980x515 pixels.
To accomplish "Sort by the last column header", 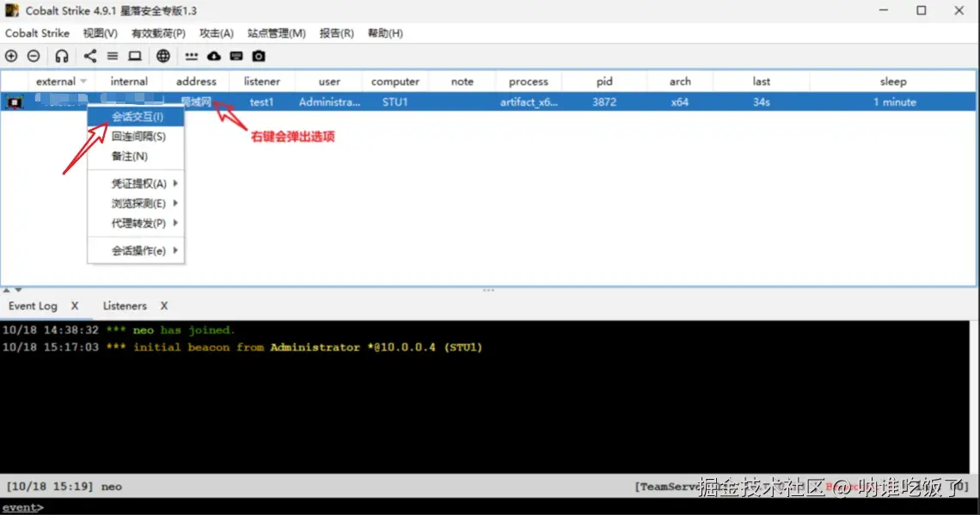I will (762, 82).
